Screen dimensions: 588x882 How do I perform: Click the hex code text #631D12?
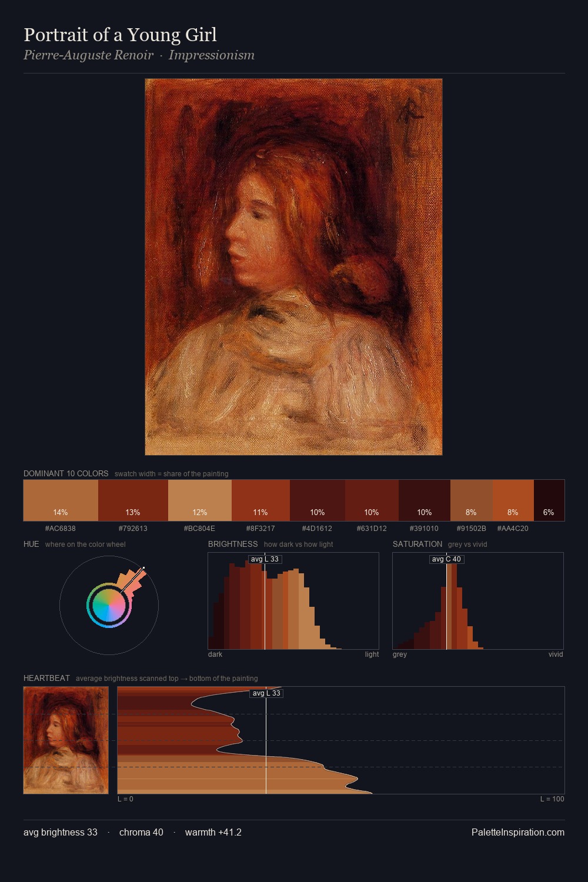[372, 529]
